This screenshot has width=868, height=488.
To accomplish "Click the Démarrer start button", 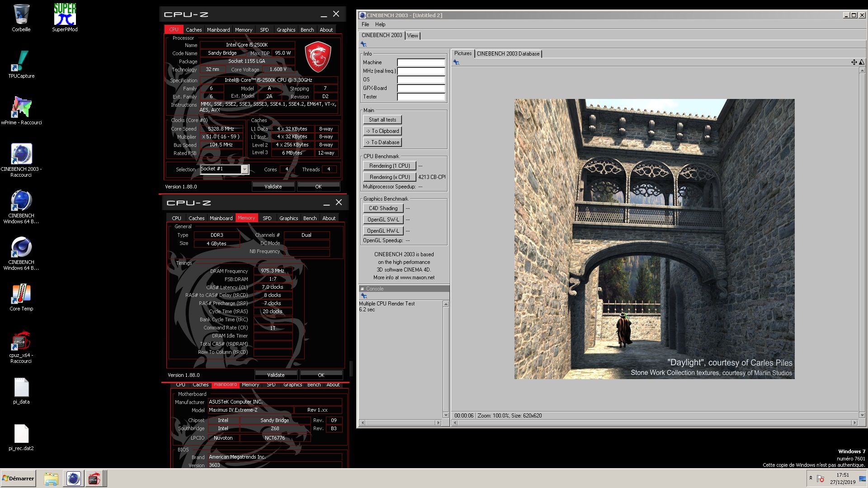I will (x=18, y=479).
